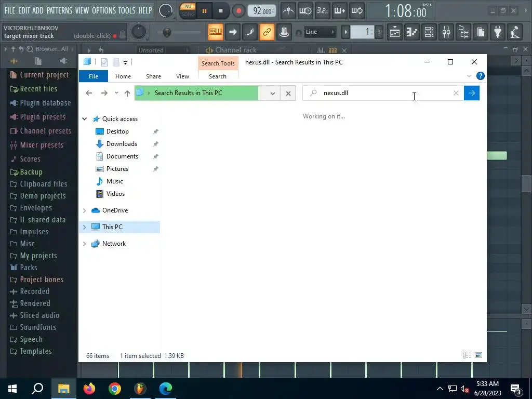Image resolution: width=532 pixels, height=399 pixels.
Task: Show the FL Studio channel rack view button
Action: (x=429, y=32)
